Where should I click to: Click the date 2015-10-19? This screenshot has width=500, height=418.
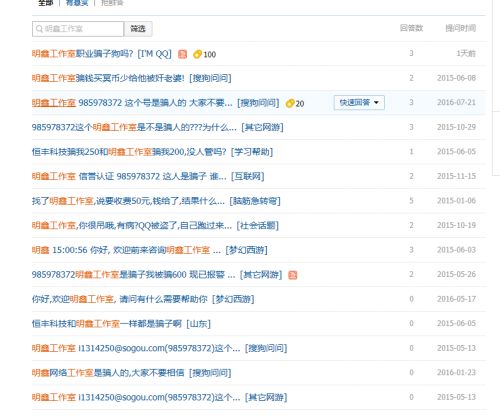[x=456, y=226]
